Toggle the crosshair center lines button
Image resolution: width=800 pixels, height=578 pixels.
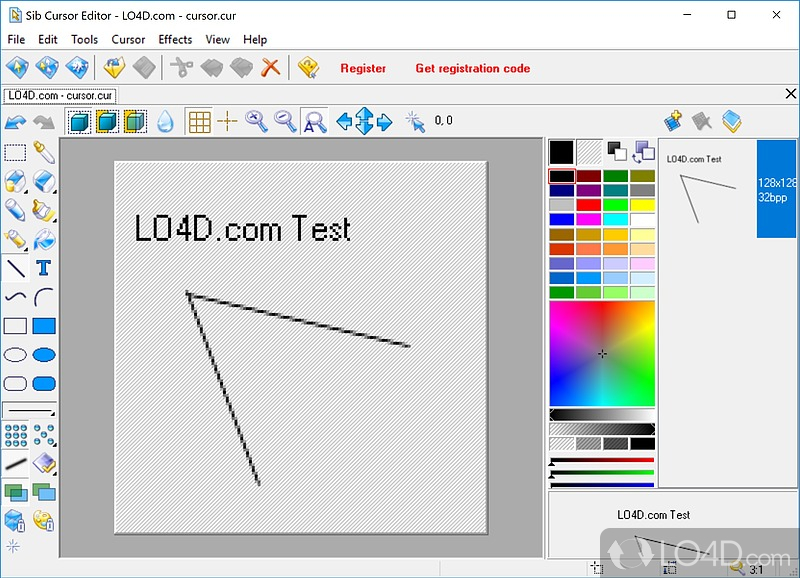click(228, 122)
